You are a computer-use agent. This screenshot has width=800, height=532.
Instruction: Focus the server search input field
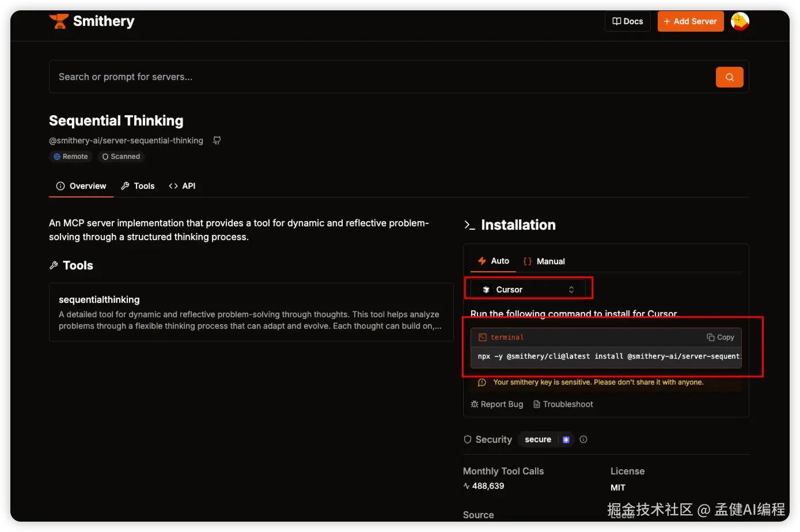click(382, 77)
